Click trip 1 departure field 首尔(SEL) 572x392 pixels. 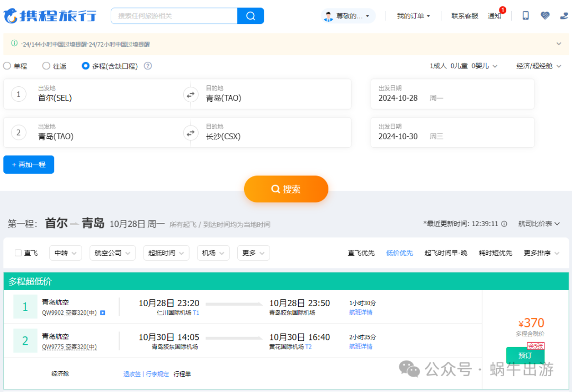(x=97, y=94)
